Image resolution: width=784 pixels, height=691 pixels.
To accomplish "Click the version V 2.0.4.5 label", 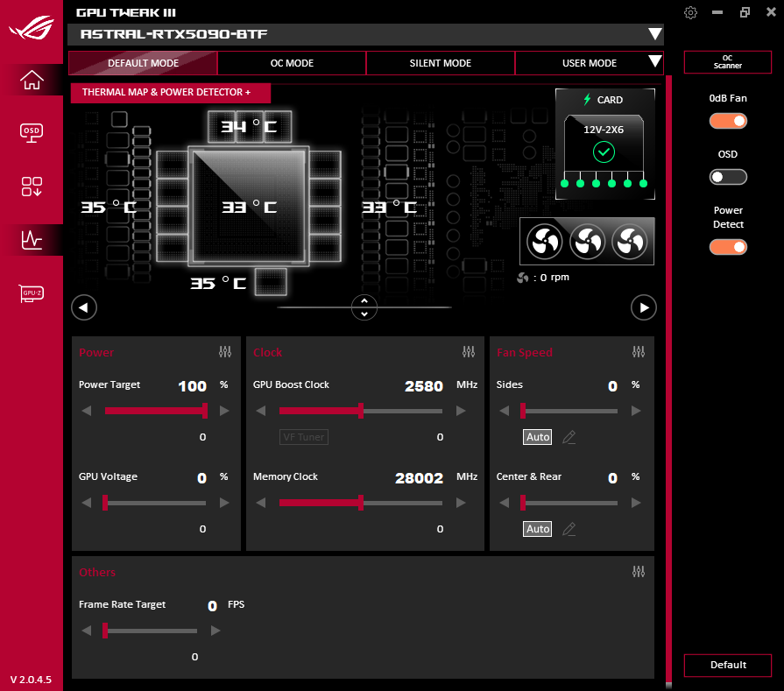I will [x=31, y=680].
